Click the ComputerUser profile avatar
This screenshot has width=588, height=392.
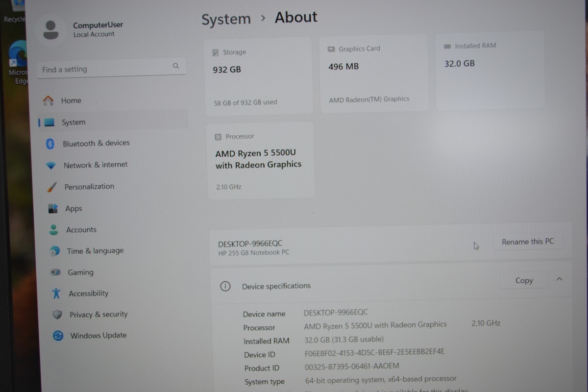pyautogui.click(x=50, y=30)
